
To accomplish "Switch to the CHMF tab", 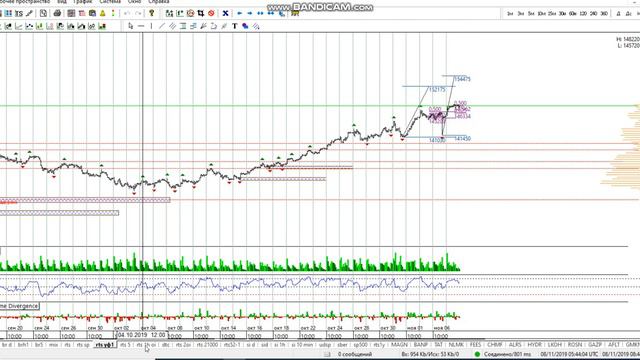I will click(x=495, y=345).
